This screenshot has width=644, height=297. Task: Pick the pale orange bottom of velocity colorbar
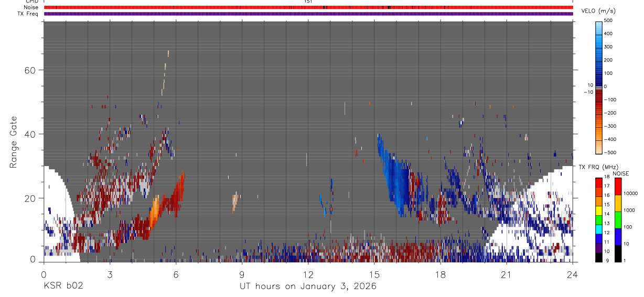click(x=599, y=147)
